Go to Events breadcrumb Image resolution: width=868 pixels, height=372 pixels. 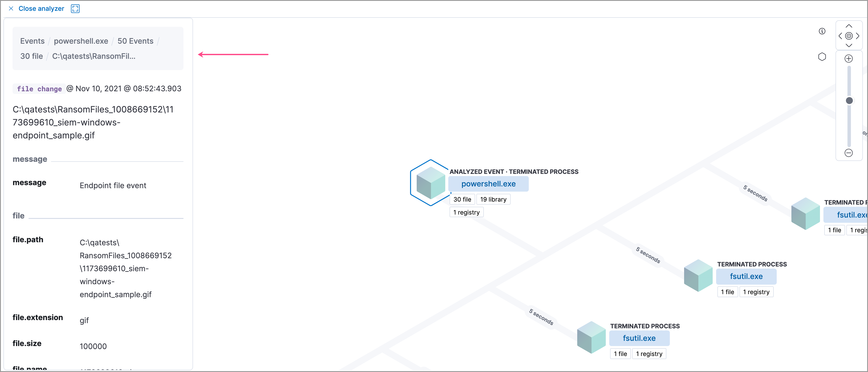click(32, 41)
